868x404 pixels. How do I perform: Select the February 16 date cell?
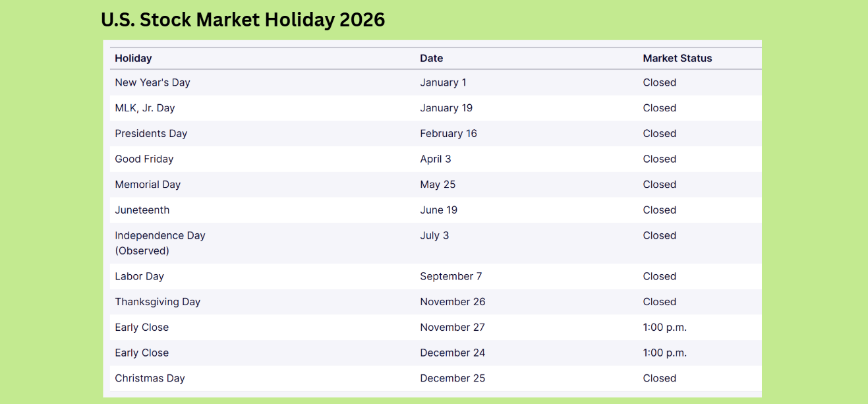click(x=448, y=133)
